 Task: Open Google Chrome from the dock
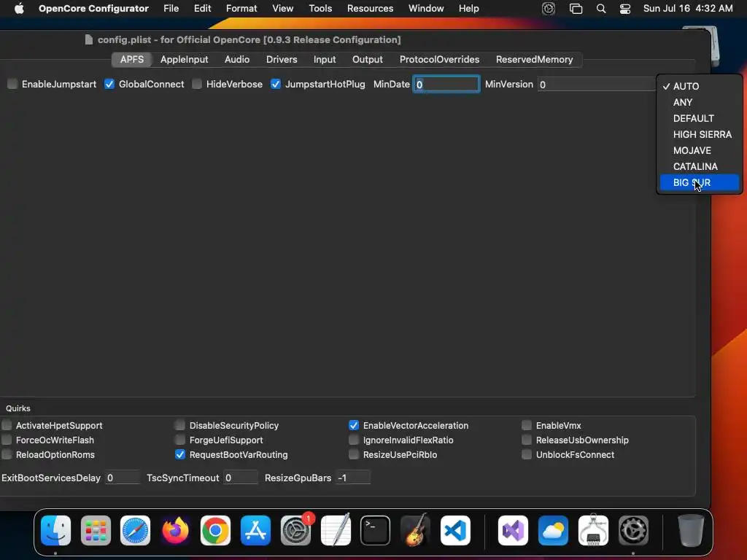[215, 530]
